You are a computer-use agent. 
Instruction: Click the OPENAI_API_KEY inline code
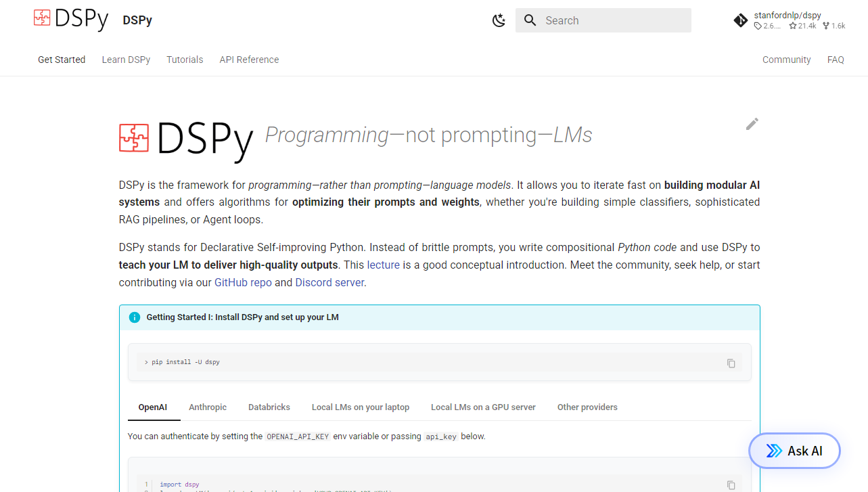(298, 437)
